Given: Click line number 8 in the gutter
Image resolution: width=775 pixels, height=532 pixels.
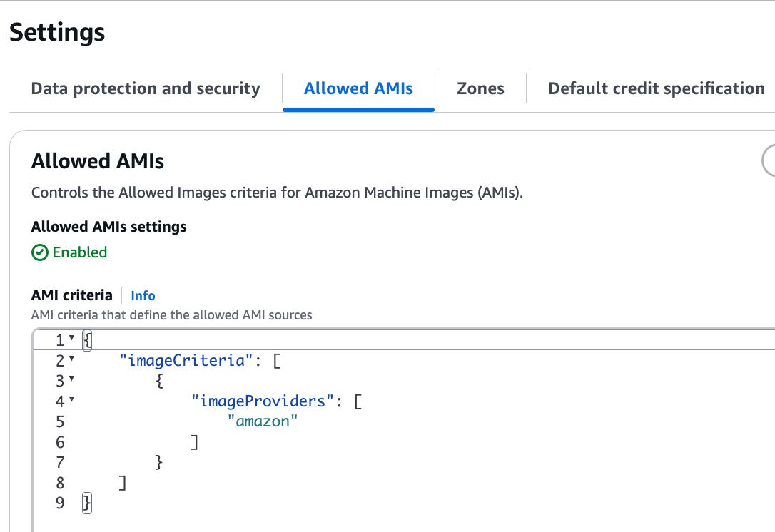Looking at the screenshot, I should point(60,483).
